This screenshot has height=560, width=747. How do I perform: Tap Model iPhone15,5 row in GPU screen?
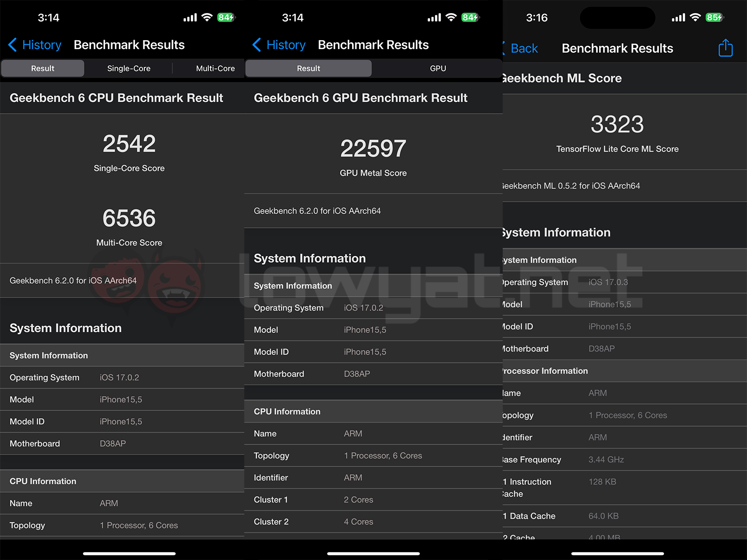pos(373,330)
